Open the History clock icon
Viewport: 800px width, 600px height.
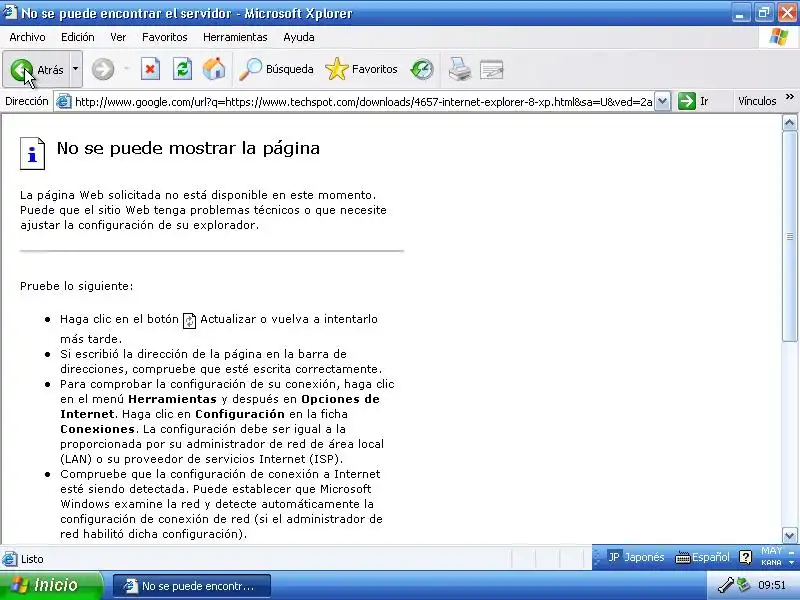[422, 69]
